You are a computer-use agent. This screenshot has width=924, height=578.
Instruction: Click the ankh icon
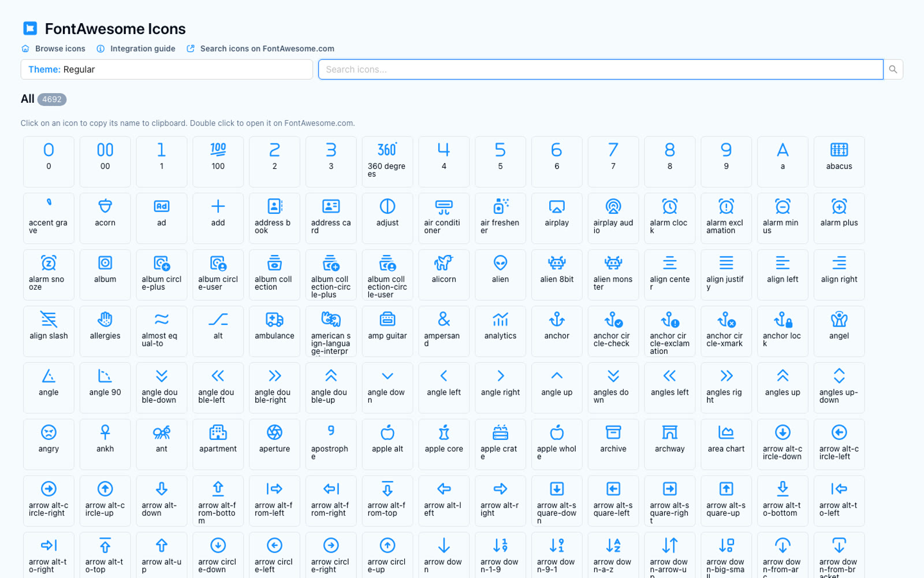click(105, 444)
